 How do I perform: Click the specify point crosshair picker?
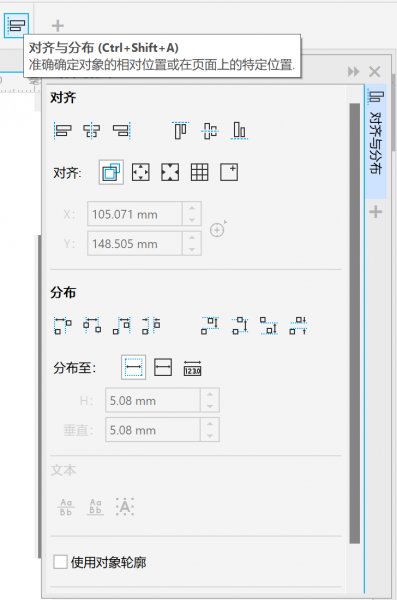218,229
